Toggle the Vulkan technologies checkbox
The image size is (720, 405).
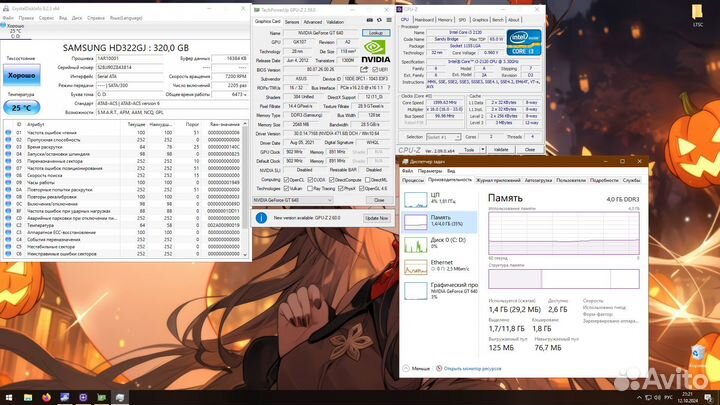287,187
